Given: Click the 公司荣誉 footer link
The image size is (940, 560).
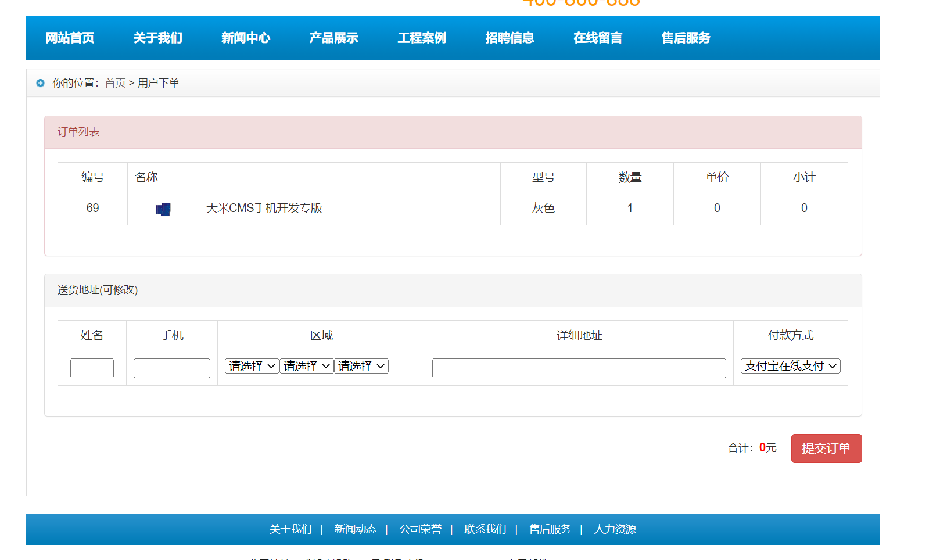Looking at the screenshot, I should pos(421,529).
